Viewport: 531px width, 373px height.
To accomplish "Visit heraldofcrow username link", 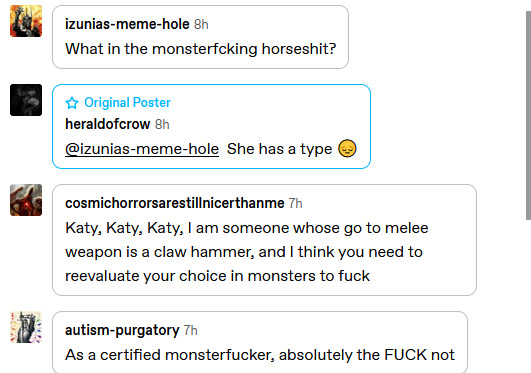I will point(107,124).
